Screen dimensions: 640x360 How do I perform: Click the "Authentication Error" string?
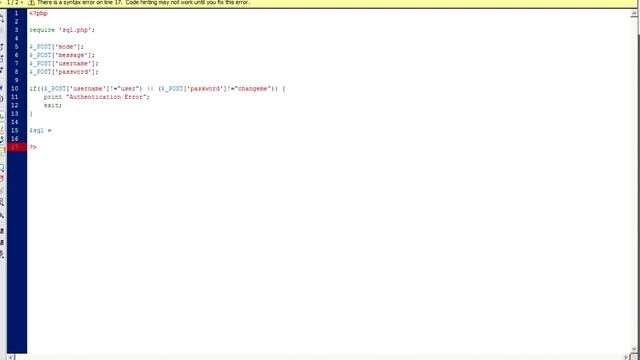[106, 97]
